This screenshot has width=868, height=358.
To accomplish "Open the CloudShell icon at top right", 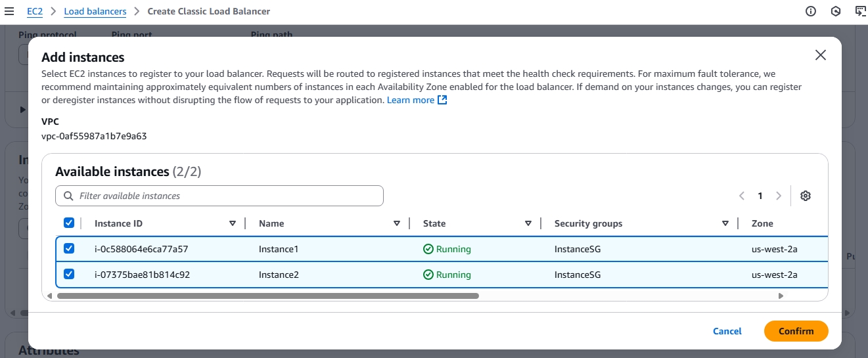I will click(860, 11).
